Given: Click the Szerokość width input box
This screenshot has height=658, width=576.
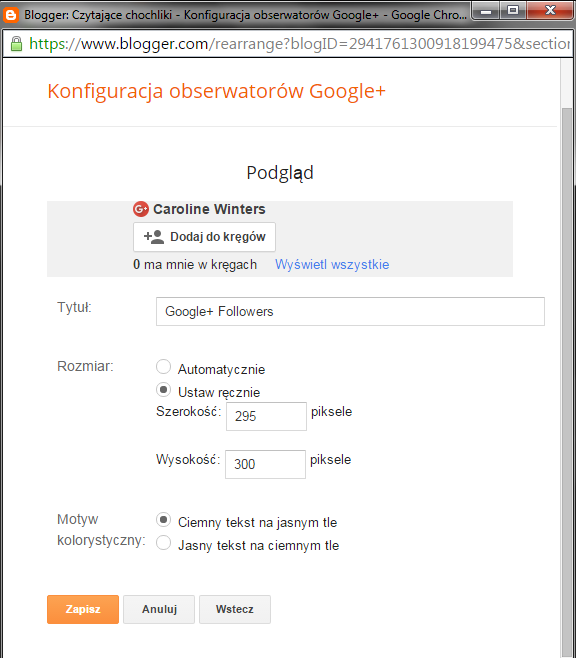Looking at the screenshot, I should (x=266, y=416).
